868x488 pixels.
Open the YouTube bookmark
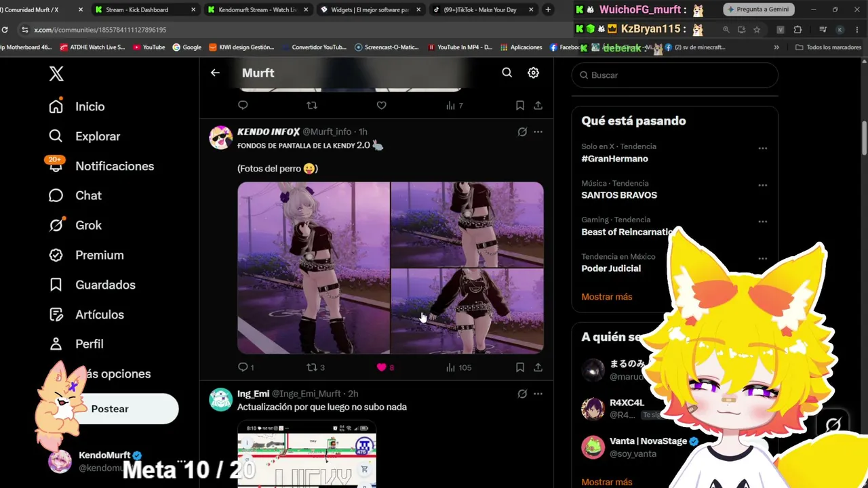click(149, 47)
